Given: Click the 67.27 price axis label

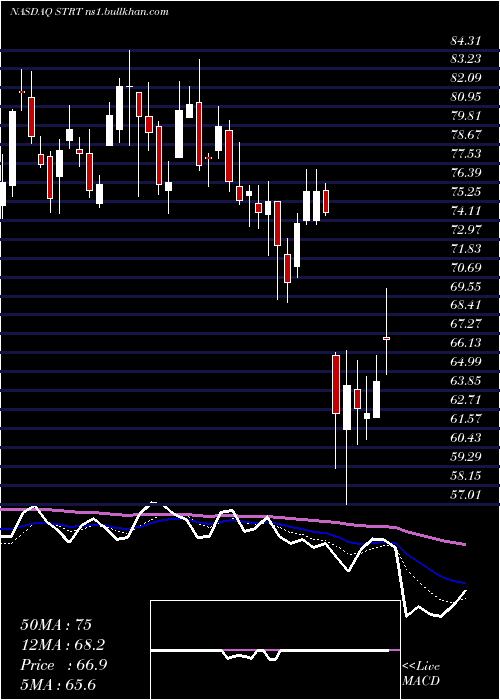Looking at the screenshot, I should [x=466, y=324].
